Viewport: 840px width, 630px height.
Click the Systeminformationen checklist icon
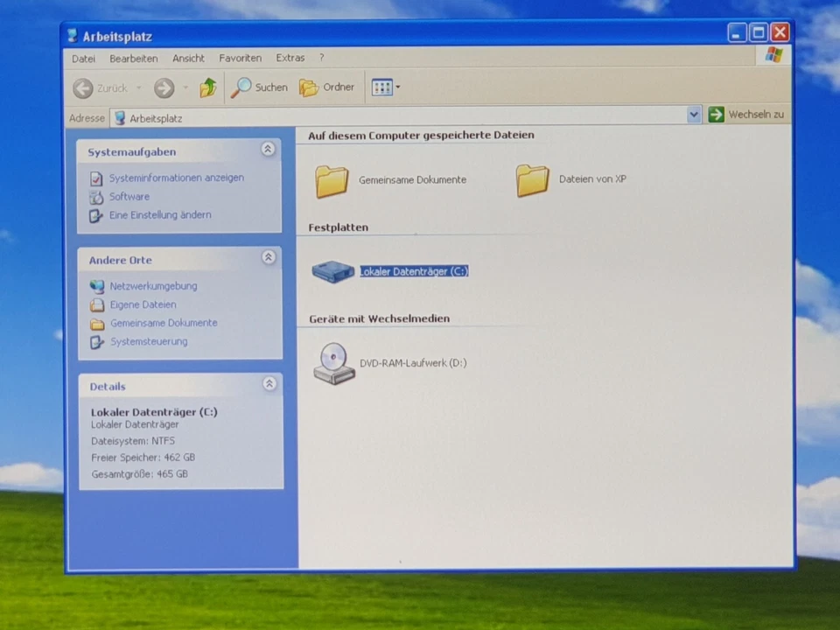click(x=96, y=178)
